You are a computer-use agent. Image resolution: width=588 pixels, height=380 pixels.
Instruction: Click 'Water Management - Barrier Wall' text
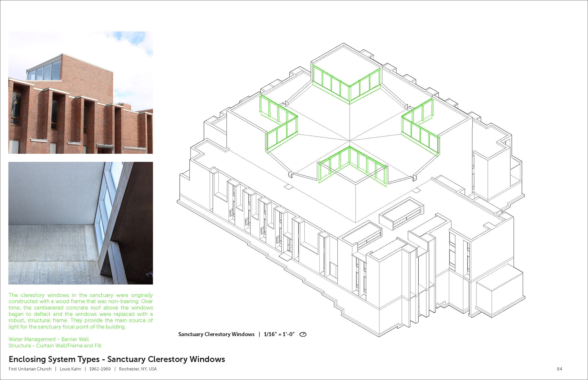[49, 339]
